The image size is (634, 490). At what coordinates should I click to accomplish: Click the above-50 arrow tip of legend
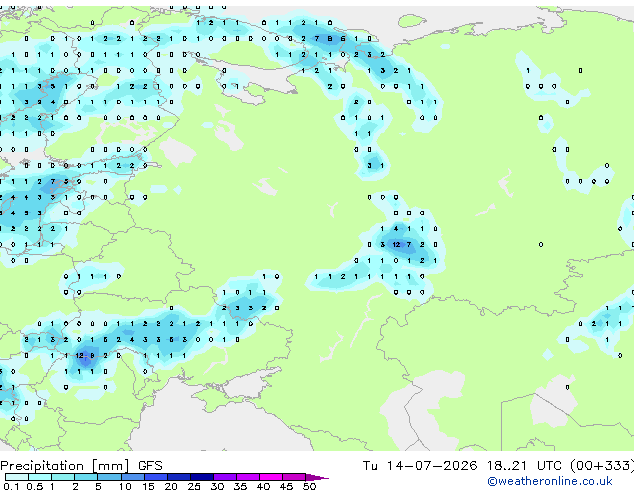[x=317, y=477]
